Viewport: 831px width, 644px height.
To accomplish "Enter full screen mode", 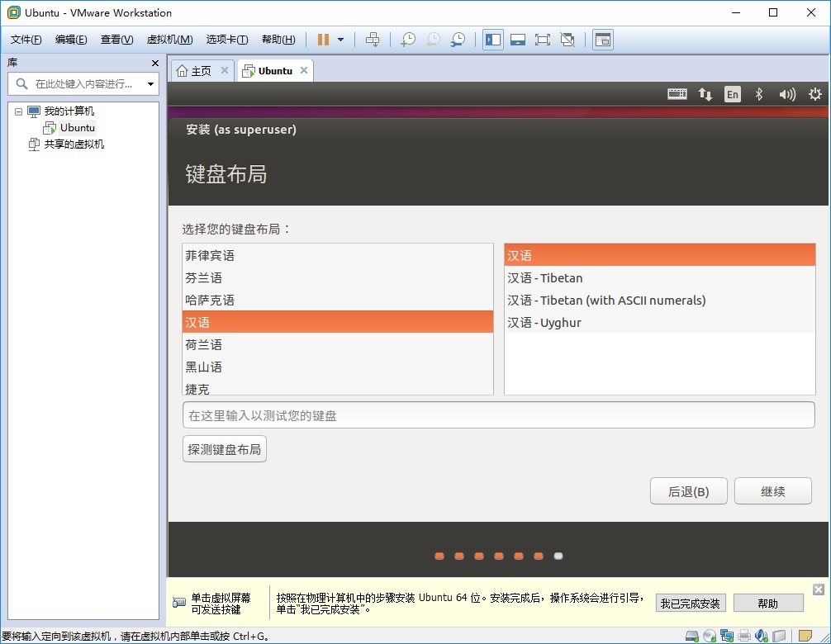I will point(542,40).
